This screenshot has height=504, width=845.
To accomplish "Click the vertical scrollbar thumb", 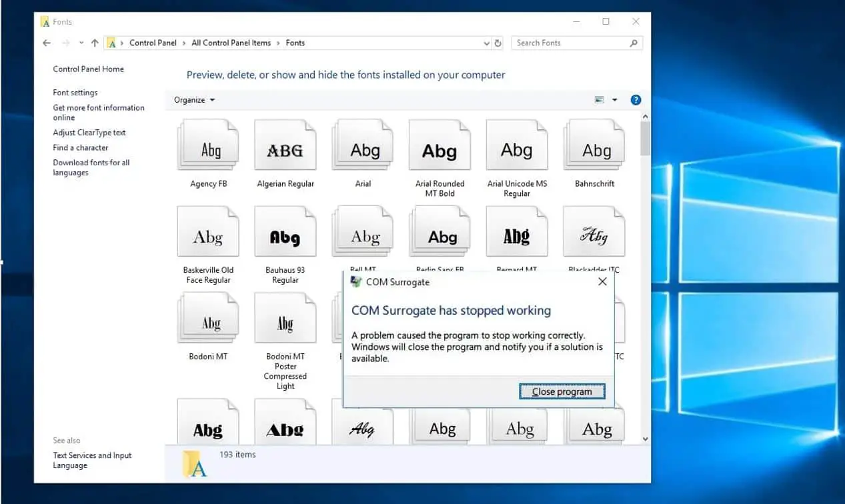I will point(645,139).
